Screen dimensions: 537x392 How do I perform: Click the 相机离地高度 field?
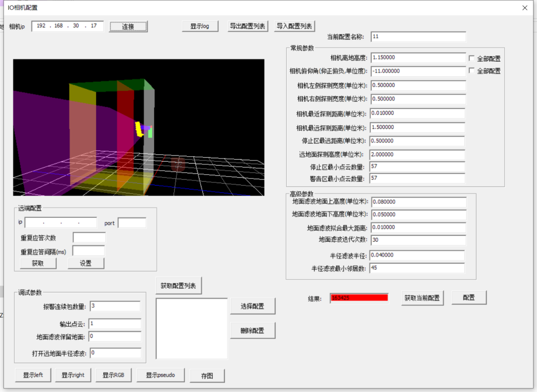click(418, 58)
